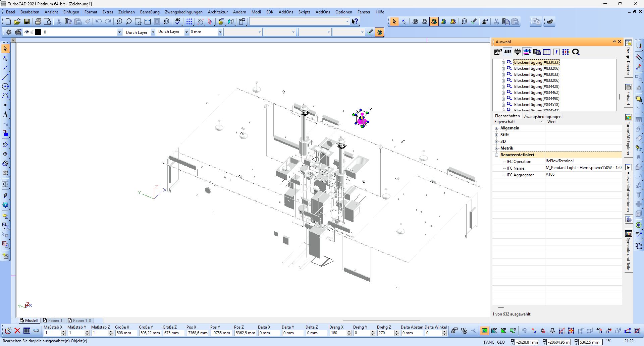Screen dimensions: 644x346
Task: Click the camera icon in the render toolbar
Action: click(x=485, y=21)
